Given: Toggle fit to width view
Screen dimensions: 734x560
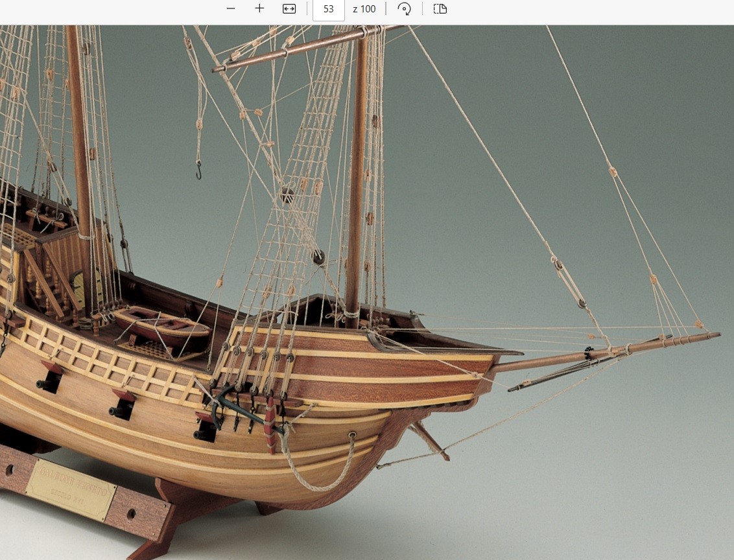Looking at the screenshot, I should 289,8.
